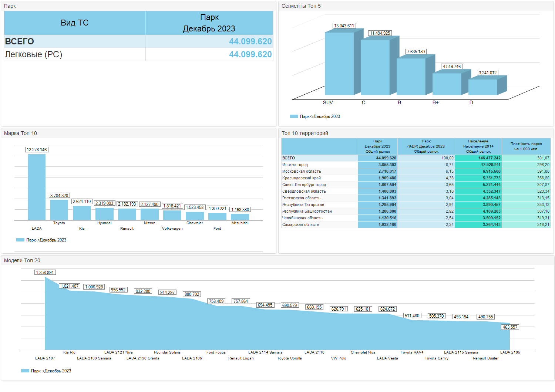The height and width of the screenshot is (392, 555).
Task: Click the Ford bar in brand chart
Action: coord(217,216)
